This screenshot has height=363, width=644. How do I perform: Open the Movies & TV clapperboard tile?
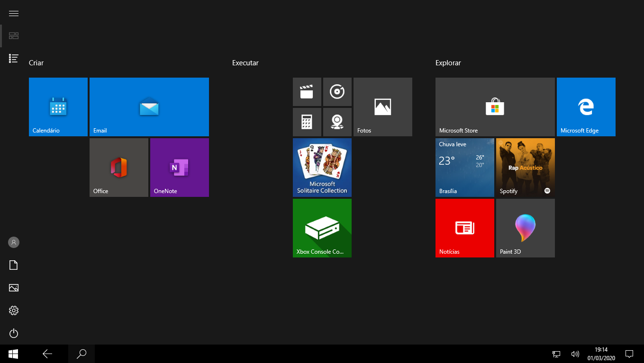click(307, 92)
